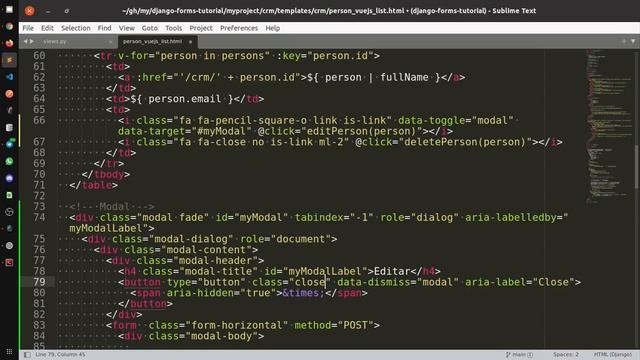Open the Selection menu

(x=76, y=28)
